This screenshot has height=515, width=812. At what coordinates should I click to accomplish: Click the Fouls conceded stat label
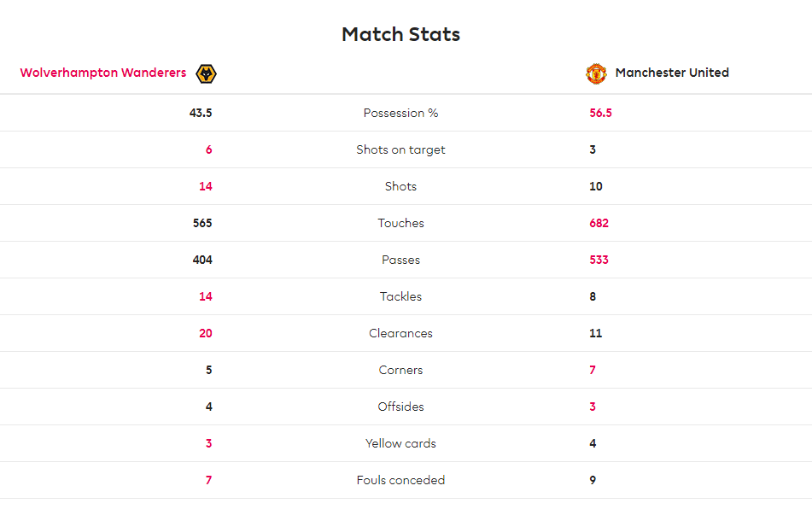click(400, 480)
